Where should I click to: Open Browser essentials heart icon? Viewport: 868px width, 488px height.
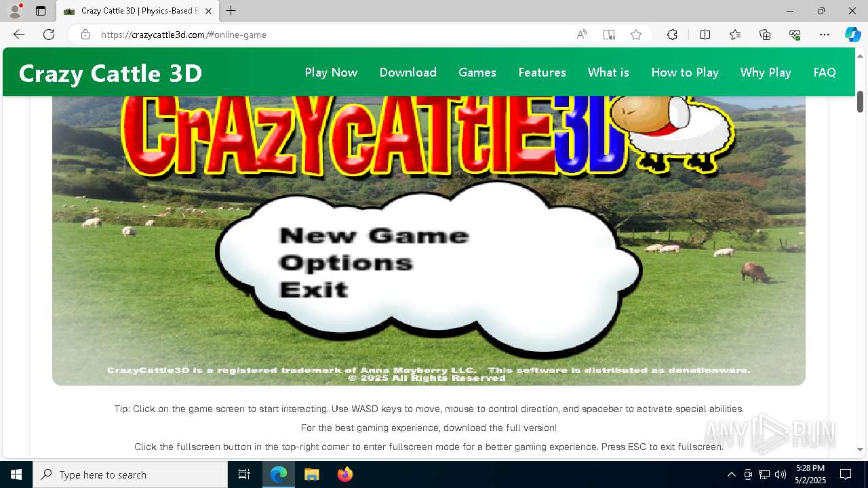[x=795, y=35]
